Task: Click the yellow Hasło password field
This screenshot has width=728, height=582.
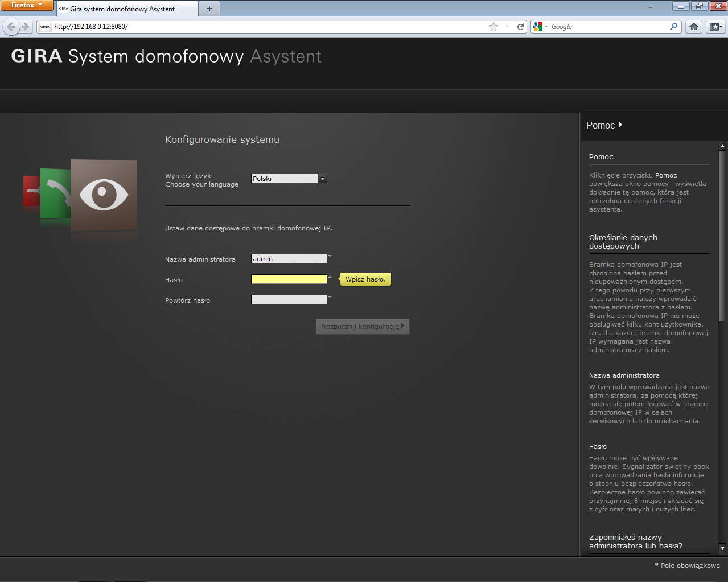Action: [289, 279]
